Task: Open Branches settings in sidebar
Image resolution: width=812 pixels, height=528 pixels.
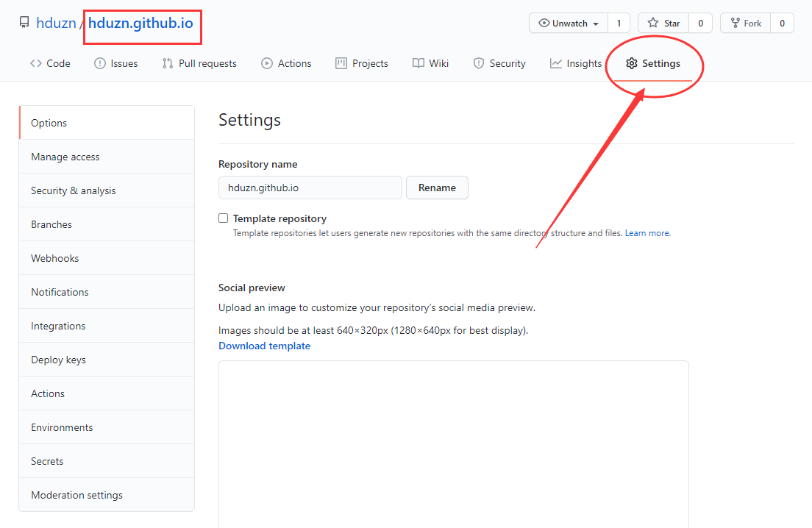Action: 51,224
